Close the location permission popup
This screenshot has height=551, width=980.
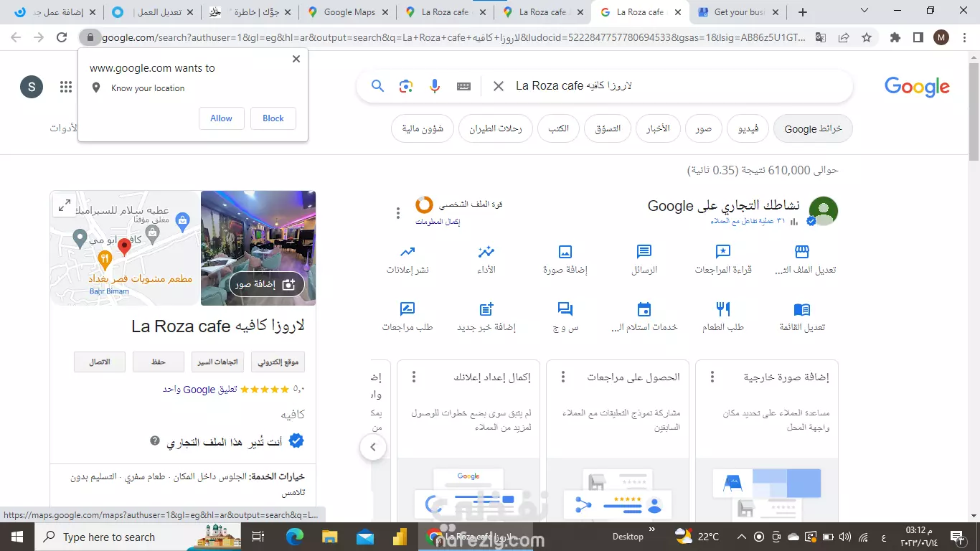coord(296,59)
